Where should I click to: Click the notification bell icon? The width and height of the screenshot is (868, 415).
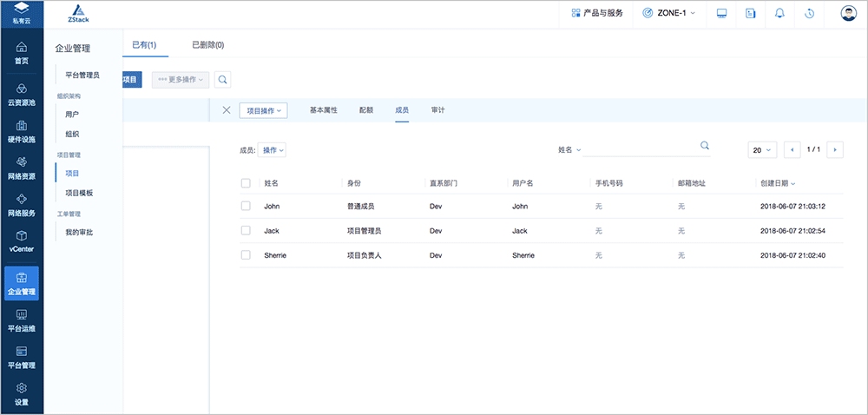[779, 13]
